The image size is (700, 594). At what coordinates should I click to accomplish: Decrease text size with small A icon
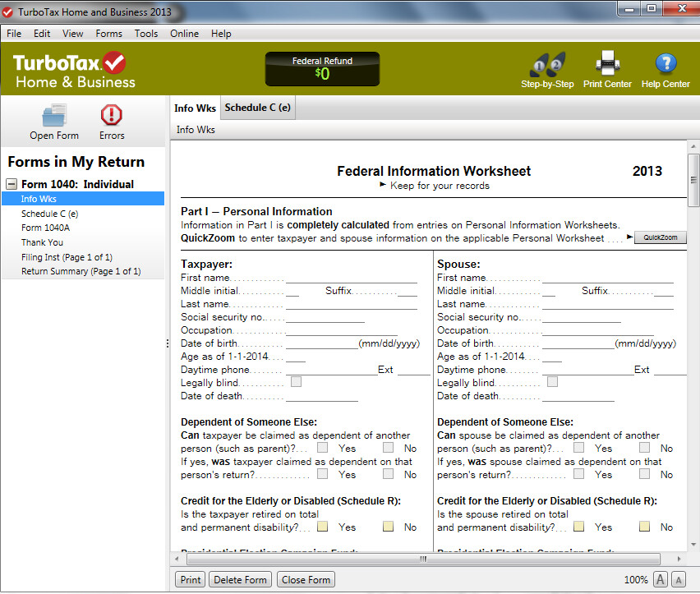click(x=678, y=580)
